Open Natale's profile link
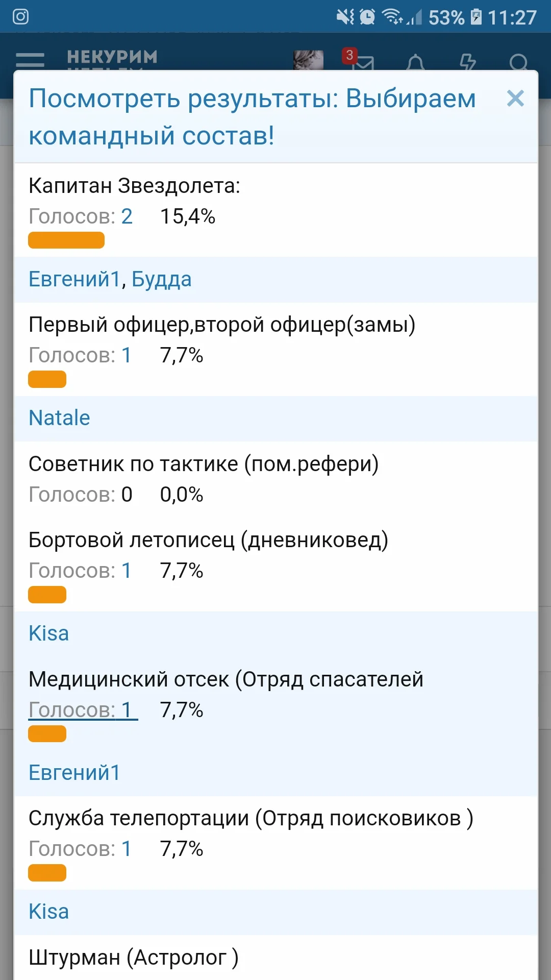 (x=59, y=418)
